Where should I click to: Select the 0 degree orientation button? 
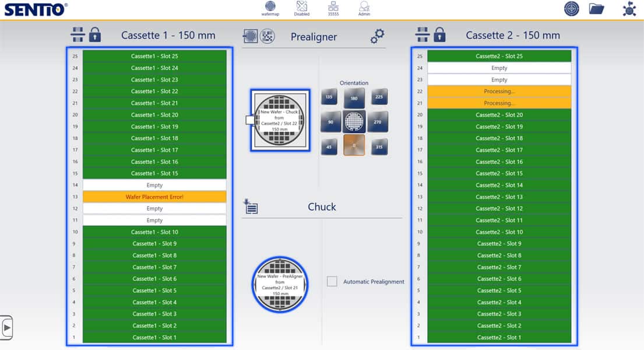click(354, 145)
